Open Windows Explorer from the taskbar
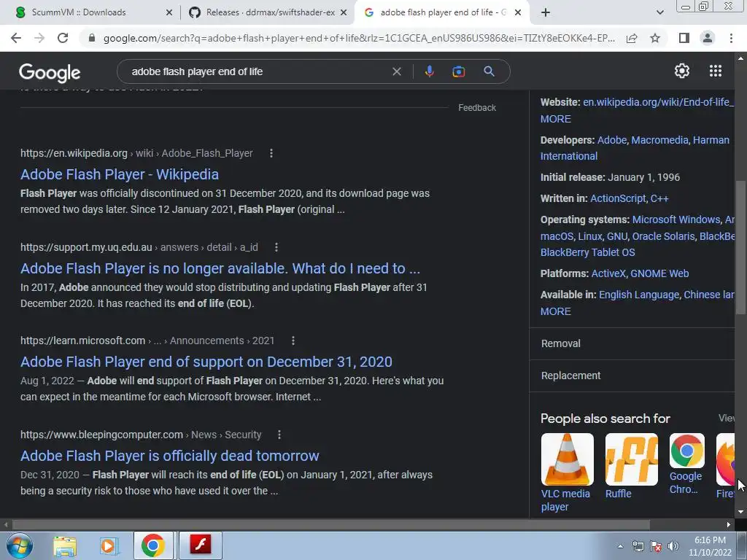The height and width of the screenshot is (560, 747). tap(65, 545)
